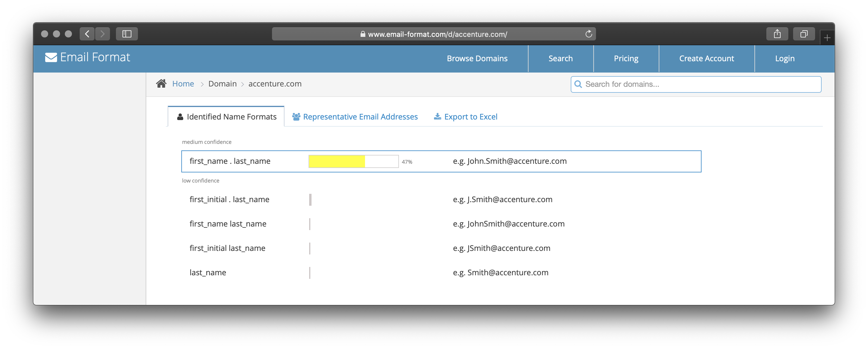Open the Login page

point(784,59)
